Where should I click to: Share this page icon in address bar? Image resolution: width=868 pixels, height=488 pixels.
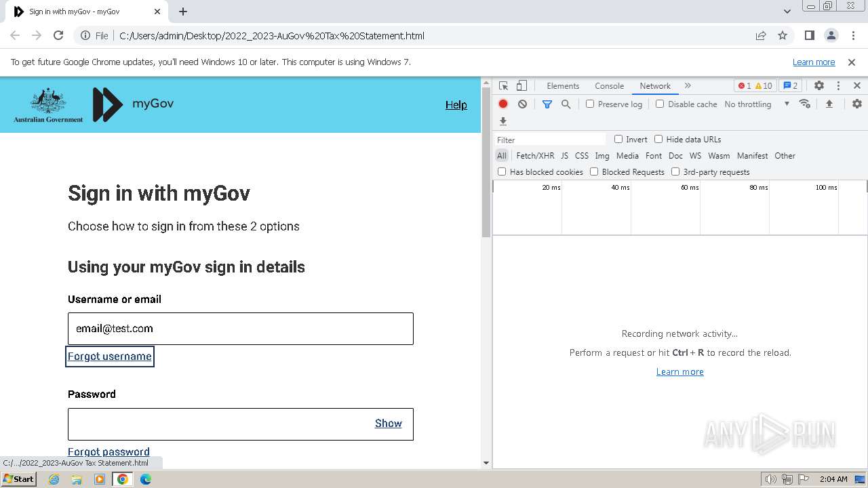(761, 36)
